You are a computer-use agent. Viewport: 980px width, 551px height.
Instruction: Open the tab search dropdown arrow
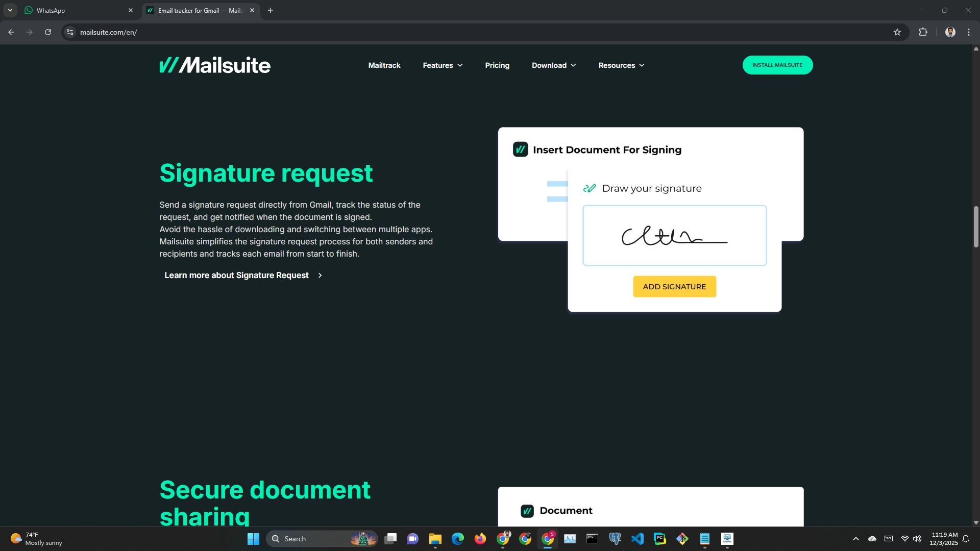[10, 10]
